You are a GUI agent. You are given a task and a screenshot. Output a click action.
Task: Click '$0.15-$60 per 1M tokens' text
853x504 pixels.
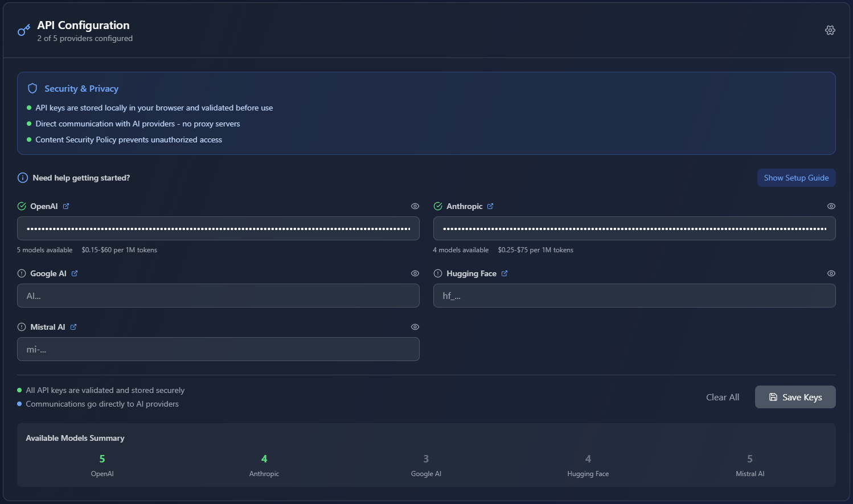(119, 250)
